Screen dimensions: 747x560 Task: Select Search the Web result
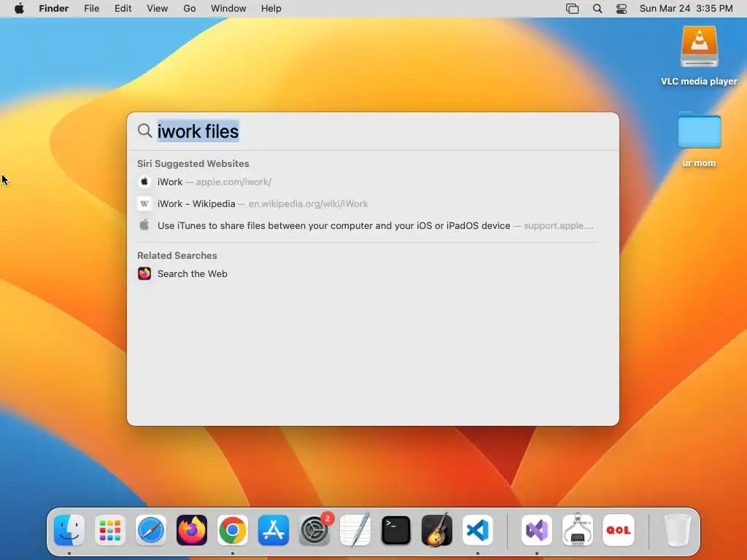[x=367, y=274]
